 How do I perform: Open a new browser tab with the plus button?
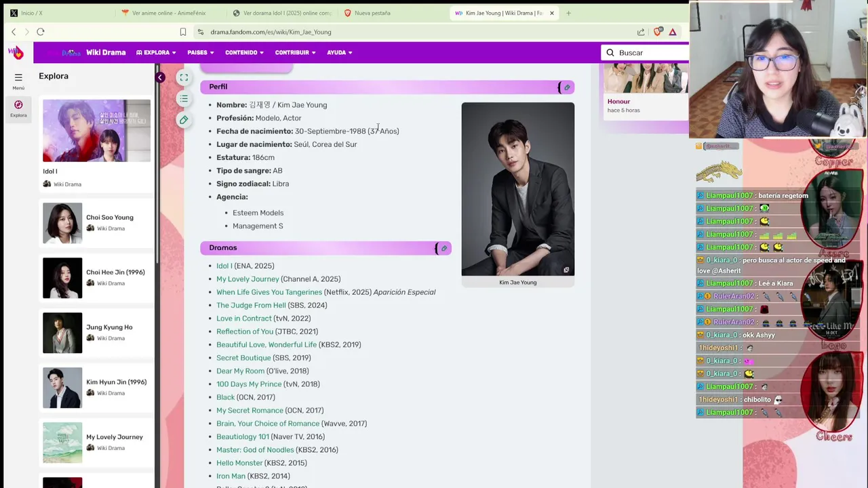click(568, 13)
